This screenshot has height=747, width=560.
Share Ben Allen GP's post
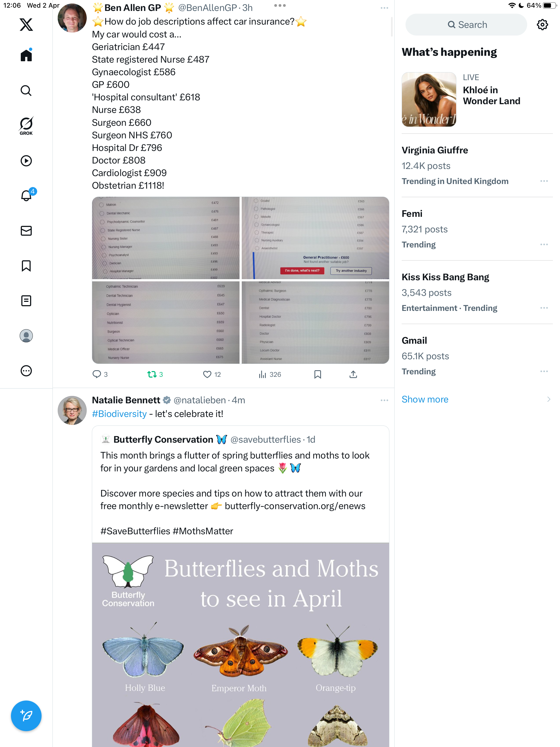(x=353, y=374)
